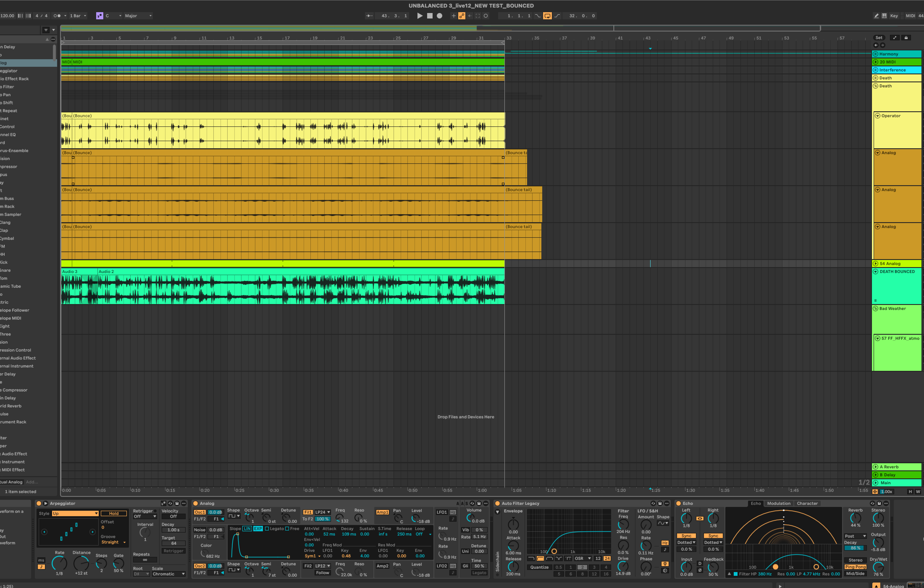
Task: Toggle the Automation Arm button
Action: [x=462, y=16]
